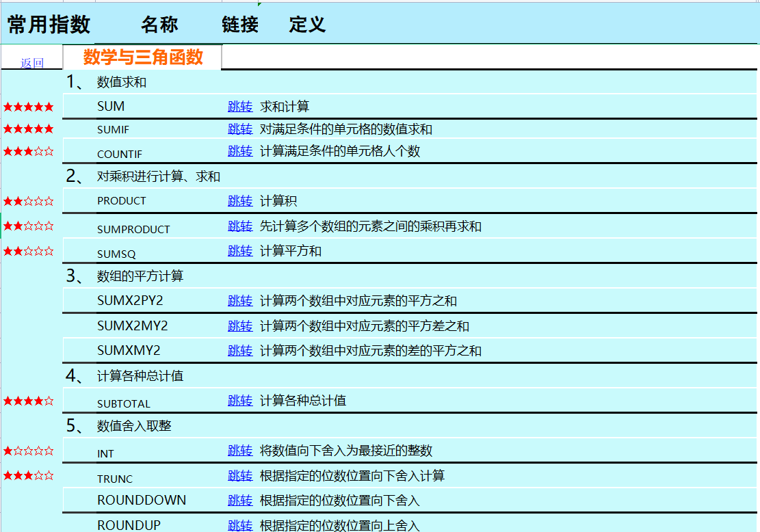
Task: Select the star rating beside SUBTOTAL
Action: [29, 401]
